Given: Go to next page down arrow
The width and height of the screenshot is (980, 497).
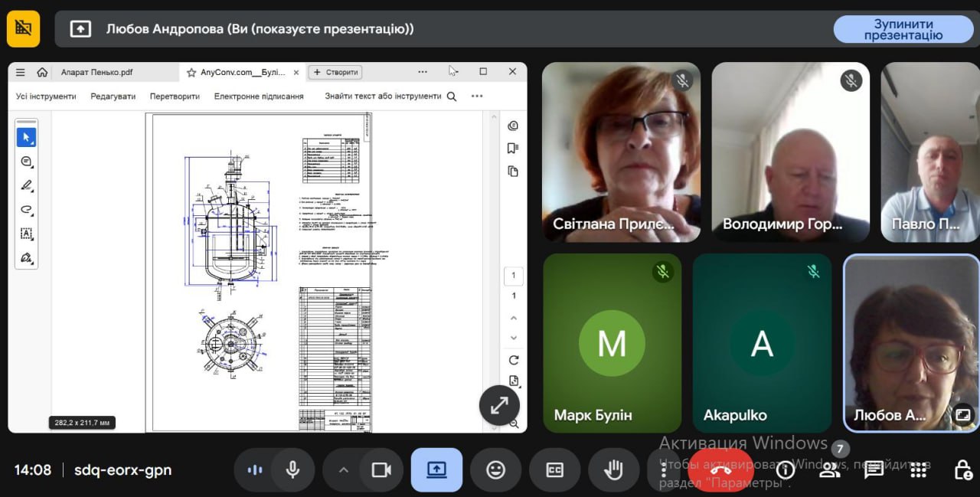Looking at the screenshot, I should point(514,338).
